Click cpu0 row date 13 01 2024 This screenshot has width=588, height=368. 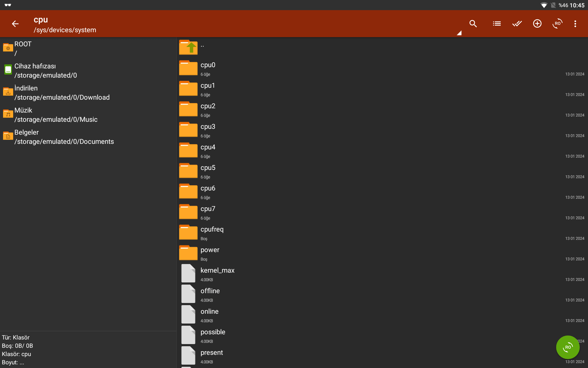pos(575,74)
